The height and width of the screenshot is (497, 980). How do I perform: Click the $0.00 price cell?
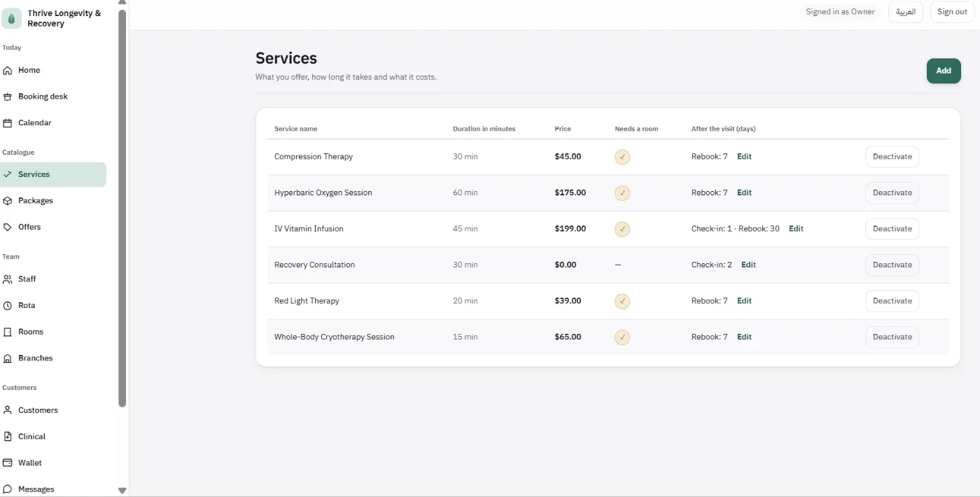tap(566, 265)
